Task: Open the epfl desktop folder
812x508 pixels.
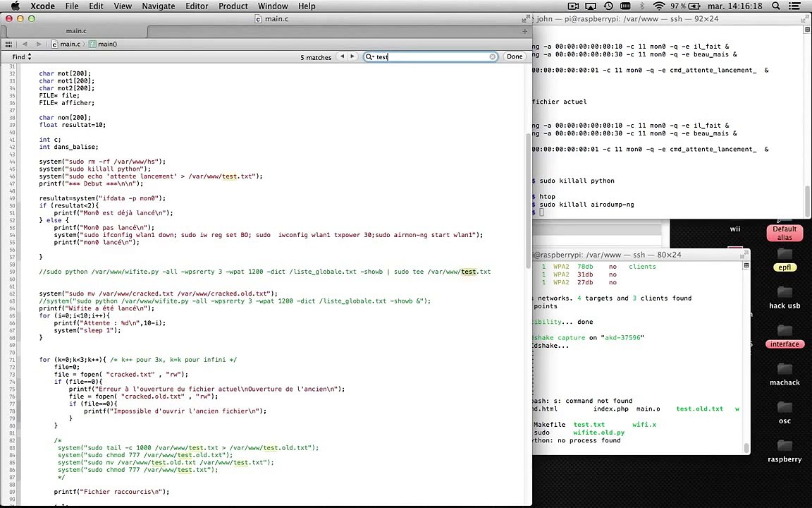Action: (x=785, y=259)
